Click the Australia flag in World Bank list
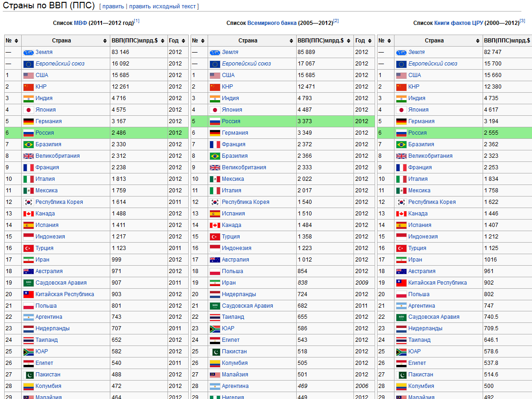The image size is (532, 399). coord(215,260)
